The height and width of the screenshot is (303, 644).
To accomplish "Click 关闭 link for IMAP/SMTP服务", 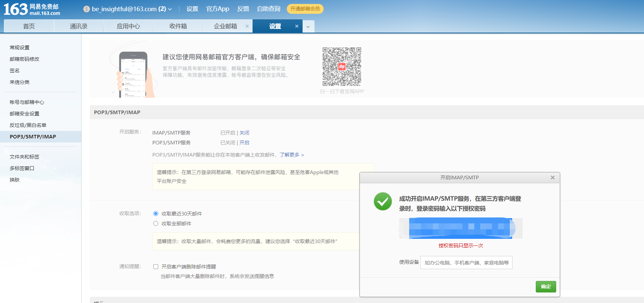I will point(244,133).
